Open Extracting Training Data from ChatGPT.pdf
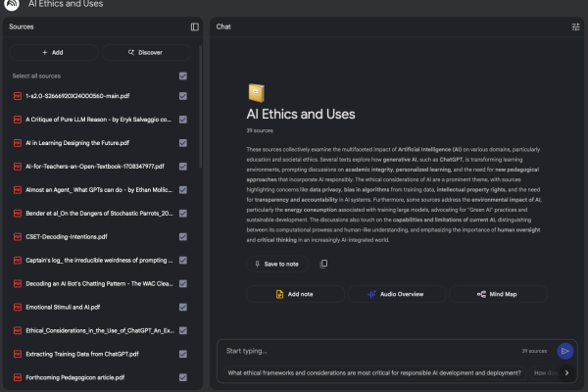 pyautogui.click(x=82, y=354)
